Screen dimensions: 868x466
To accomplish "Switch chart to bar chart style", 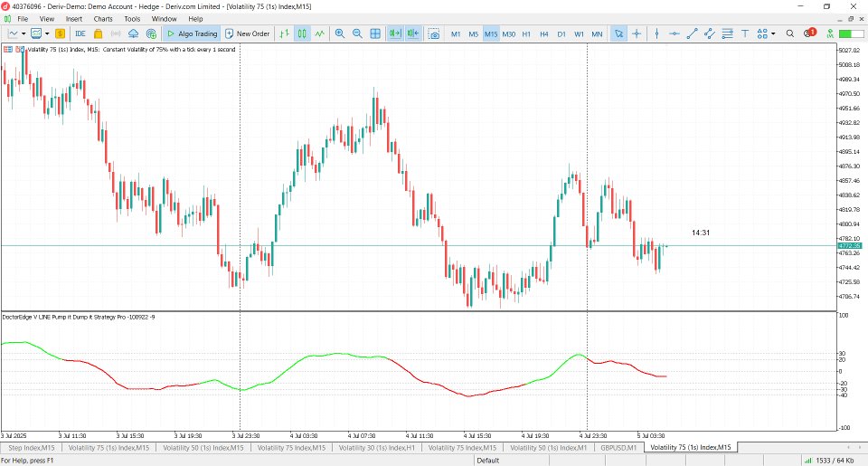I will point(285,33).
